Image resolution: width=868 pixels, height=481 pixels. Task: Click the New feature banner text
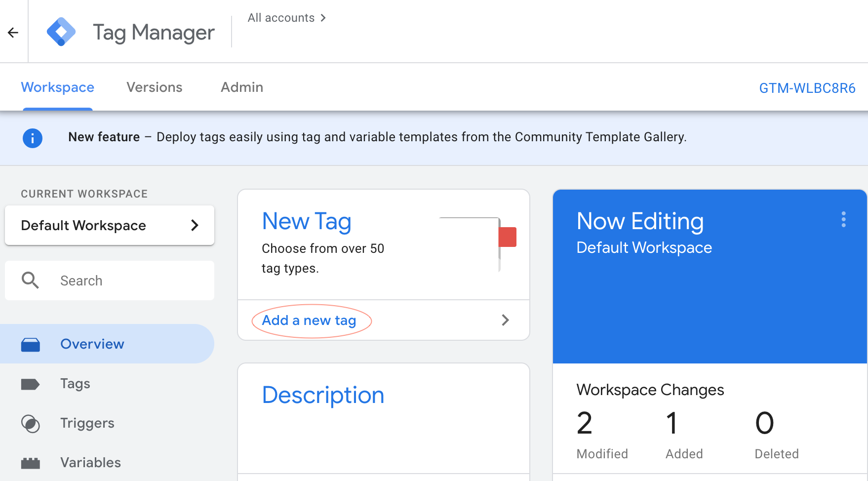[x=377, y=137]
